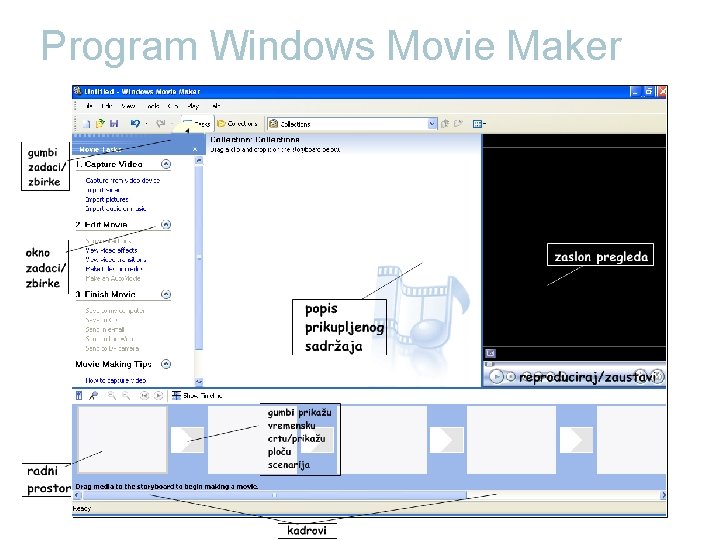
Task: Toggle the Tasks pane button
Action: [196, 124]
